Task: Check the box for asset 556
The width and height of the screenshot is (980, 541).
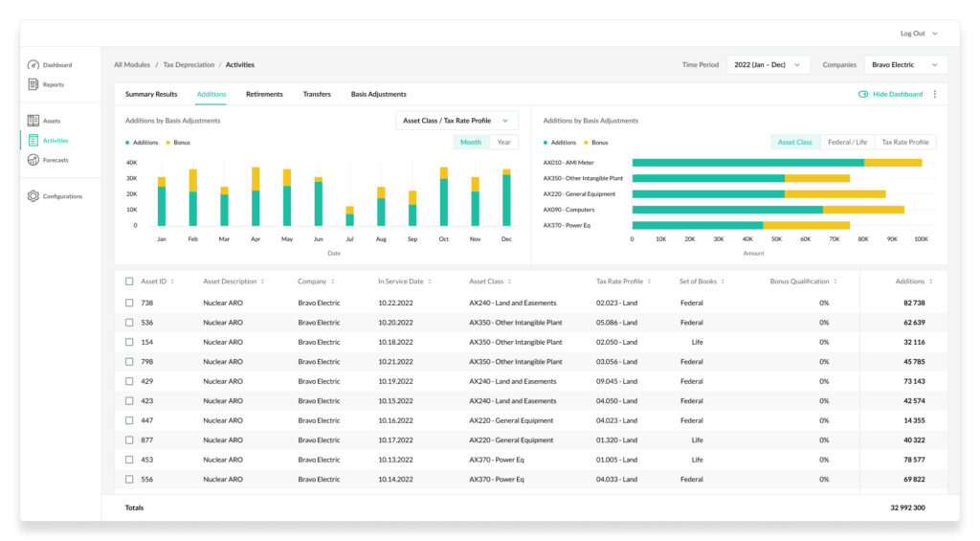Action: 129,480
